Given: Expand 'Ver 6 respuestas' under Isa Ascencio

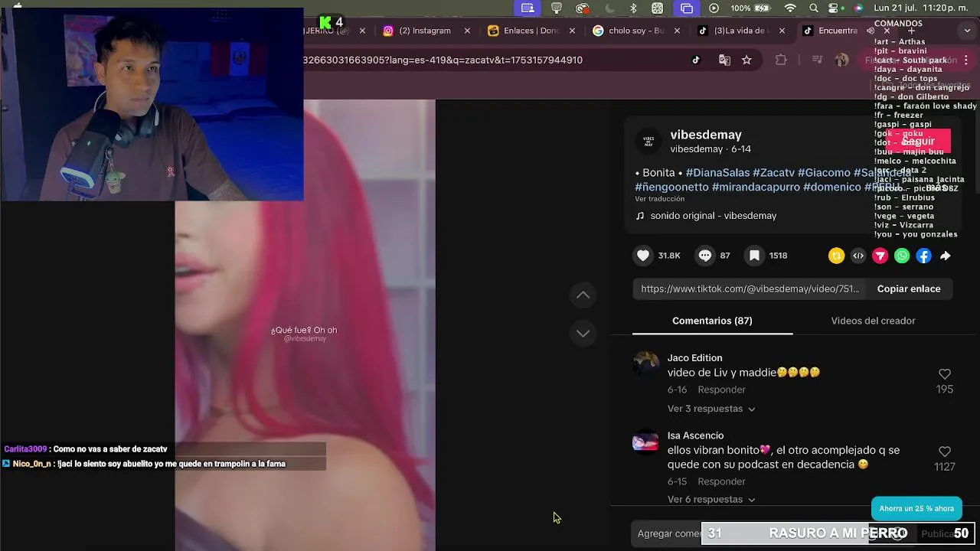Looking at the screenshot, I should tap(711, 499).
